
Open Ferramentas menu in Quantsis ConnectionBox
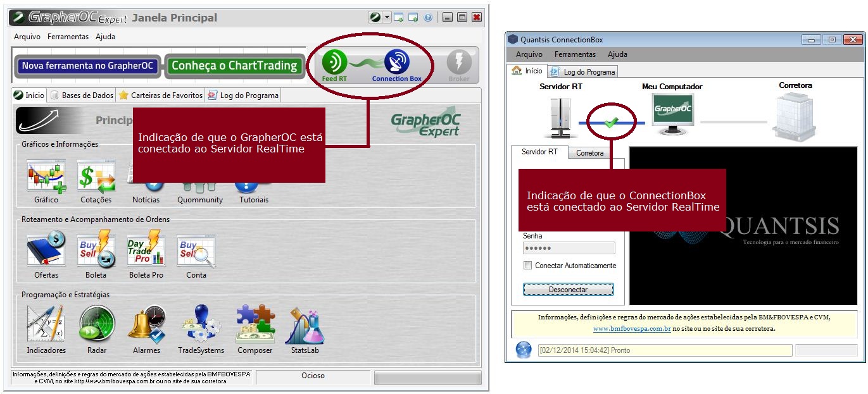(576, 54)
